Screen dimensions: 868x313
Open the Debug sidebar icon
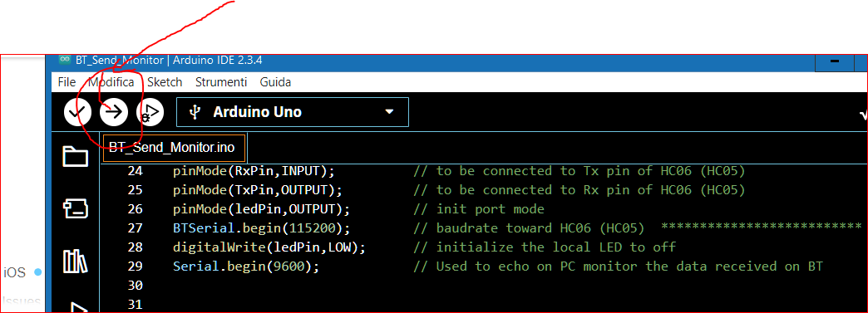point(77,307)
